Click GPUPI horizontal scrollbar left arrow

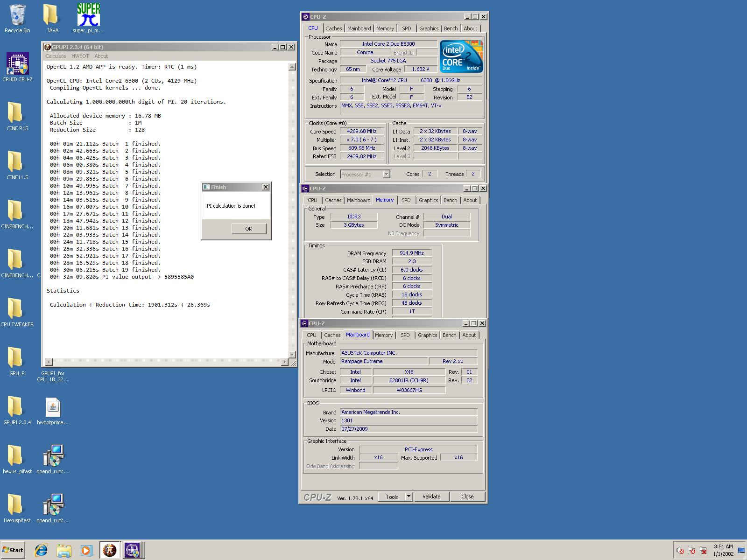[49, 362]
